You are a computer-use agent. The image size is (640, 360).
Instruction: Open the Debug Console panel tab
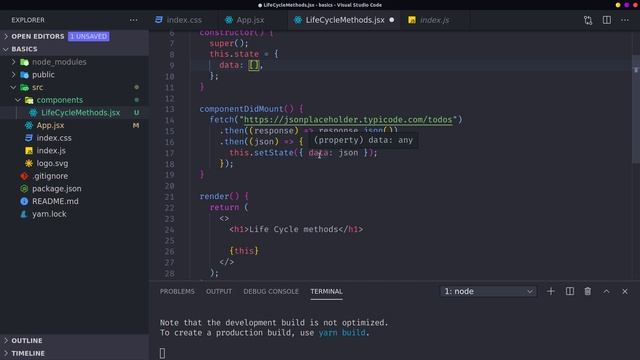coord(271,291)
